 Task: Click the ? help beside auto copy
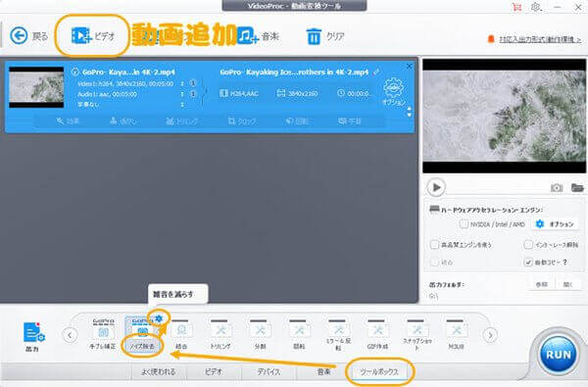[x=564, y=263]
